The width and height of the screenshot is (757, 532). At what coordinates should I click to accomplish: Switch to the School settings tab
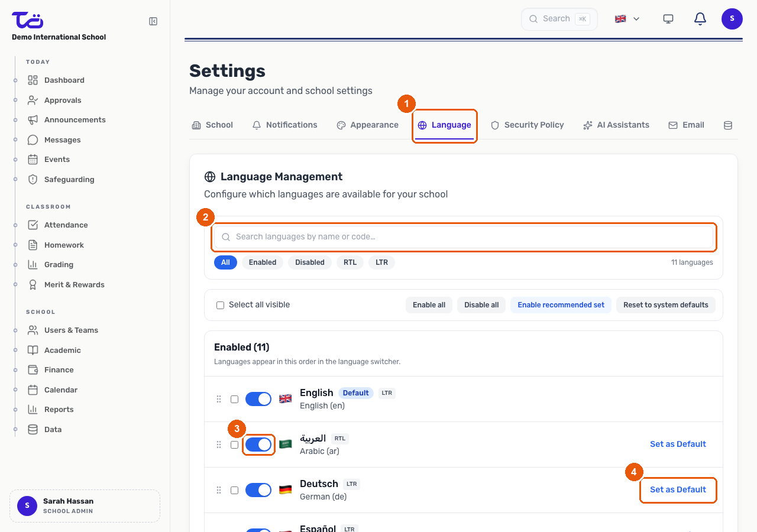point(212,125)
